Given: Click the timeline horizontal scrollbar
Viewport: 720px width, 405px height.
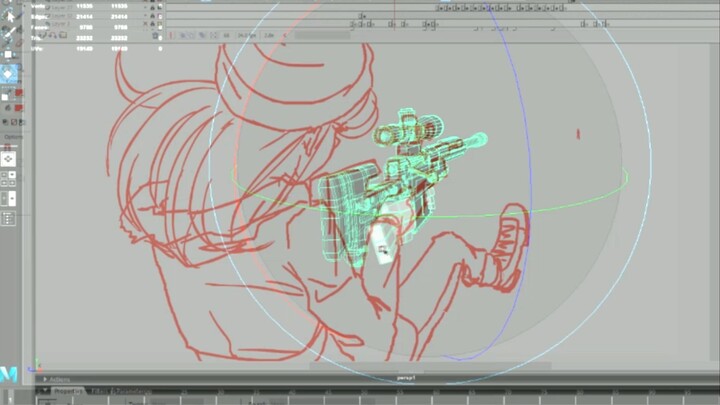Looking at the screenshot, I should [322, 35].
